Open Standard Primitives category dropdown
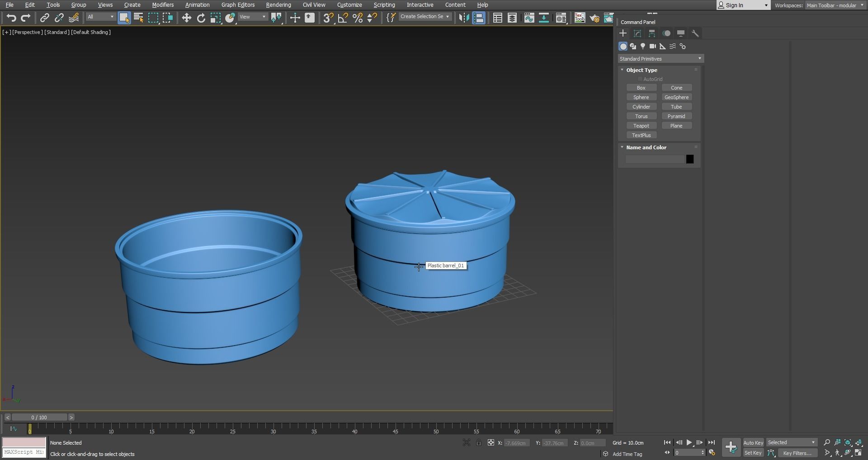The height and width of the screenshot is (460, 868). tap(660, 59)
